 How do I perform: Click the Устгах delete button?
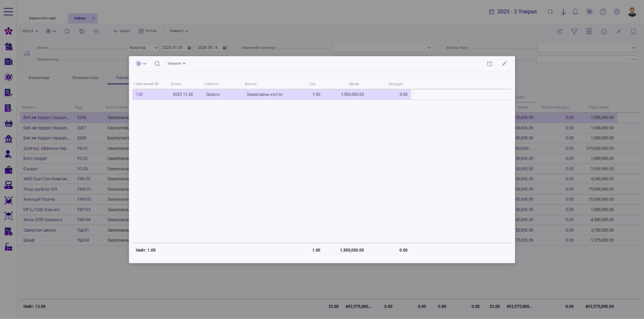click(148, 31)
